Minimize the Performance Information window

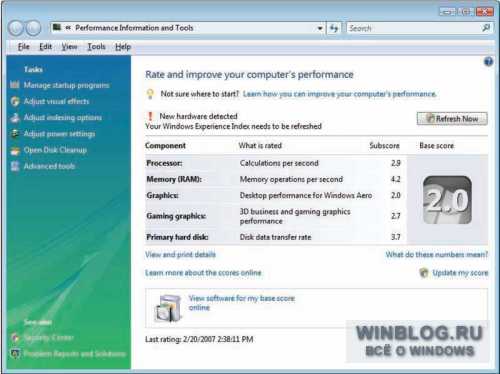(447, 12)
